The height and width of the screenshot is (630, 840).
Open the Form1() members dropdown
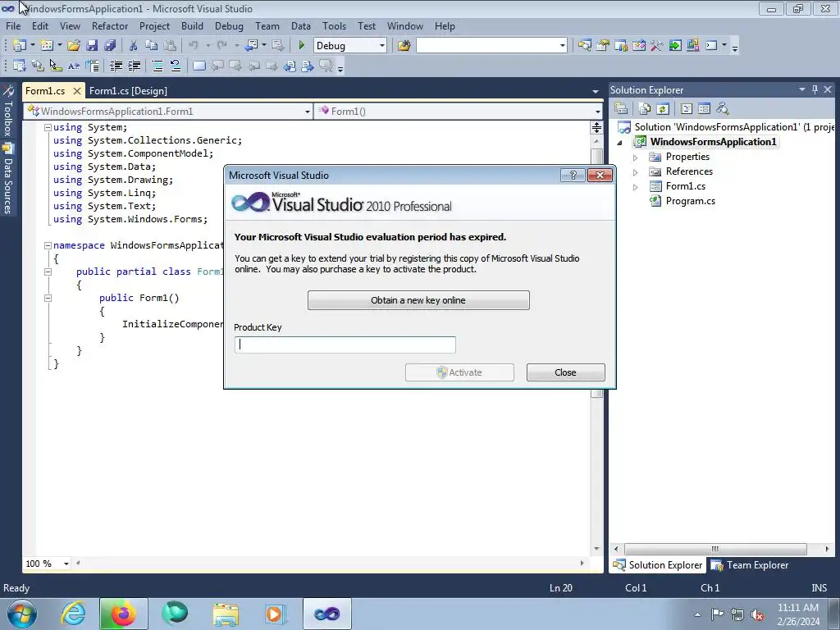tap(597, 112)
